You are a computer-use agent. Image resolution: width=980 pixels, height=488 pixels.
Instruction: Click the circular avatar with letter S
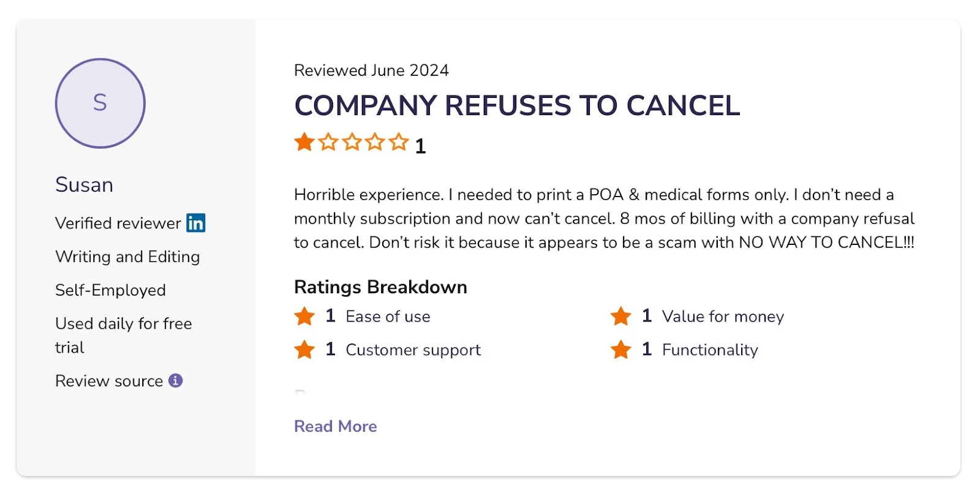(x=100, y=103)
